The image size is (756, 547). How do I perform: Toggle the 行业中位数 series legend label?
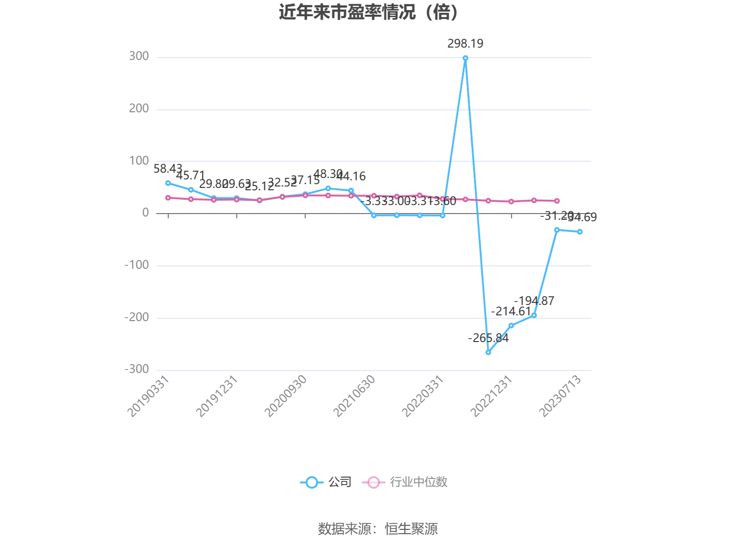click(x=419, y=482)
